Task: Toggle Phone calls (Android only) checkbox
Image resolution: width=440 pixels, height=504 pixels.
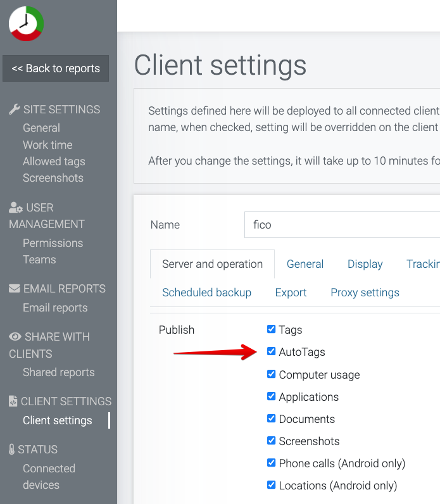Action: [x=271, y=463]
